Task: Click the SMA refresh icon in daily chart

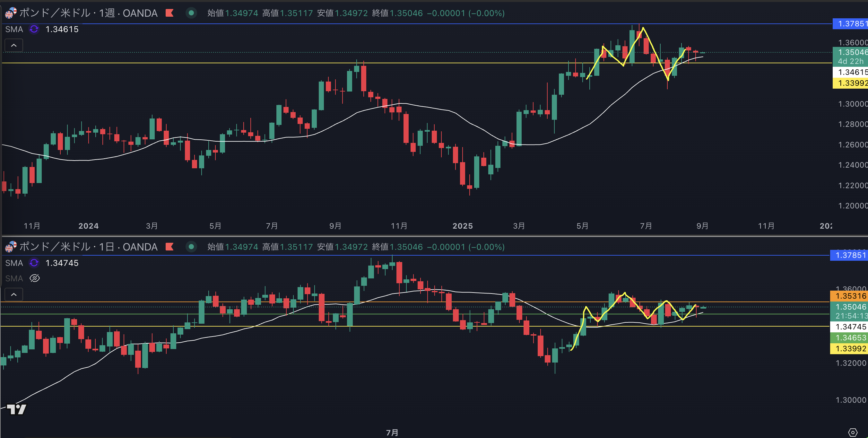Action: (x=34, y=263)
